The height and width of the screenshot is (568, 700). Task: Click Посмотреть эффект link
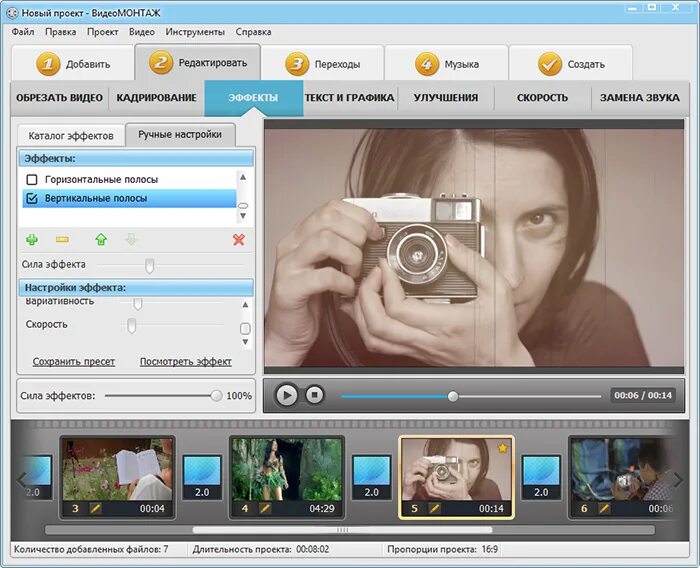point(186,362)
